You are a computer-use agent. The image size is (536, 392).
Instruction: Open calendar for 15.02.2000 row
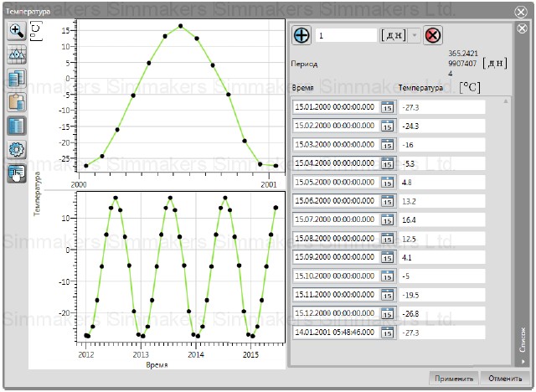[x=387, y=126]
